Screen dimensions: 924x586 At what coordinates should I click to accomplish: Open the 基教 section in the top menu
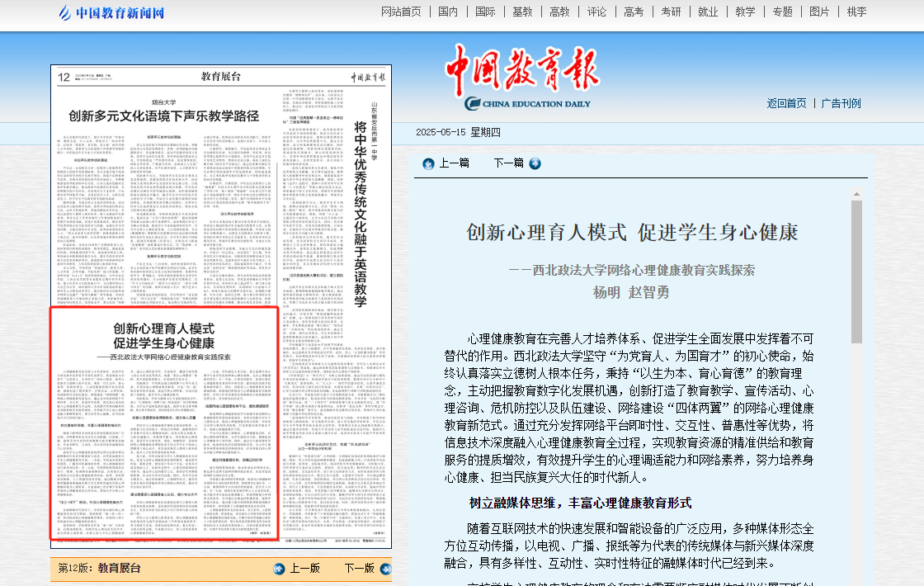coord(522,12)
